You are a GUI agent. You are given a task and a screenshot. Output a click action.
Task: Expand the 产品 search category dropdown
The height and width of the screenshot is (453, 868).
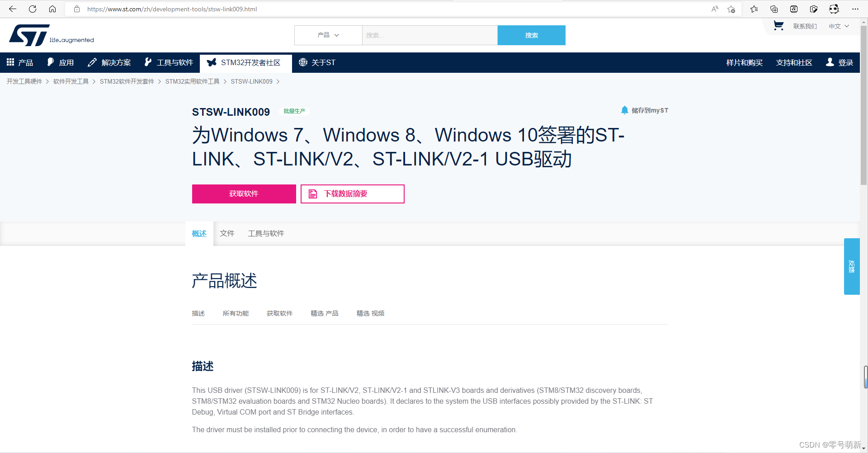[x=328, y=35]
